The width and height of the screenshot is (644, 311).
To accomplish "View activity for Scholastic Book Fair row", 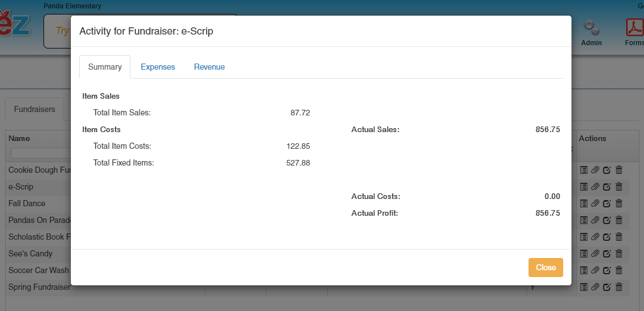I will [x=584, y=237].
